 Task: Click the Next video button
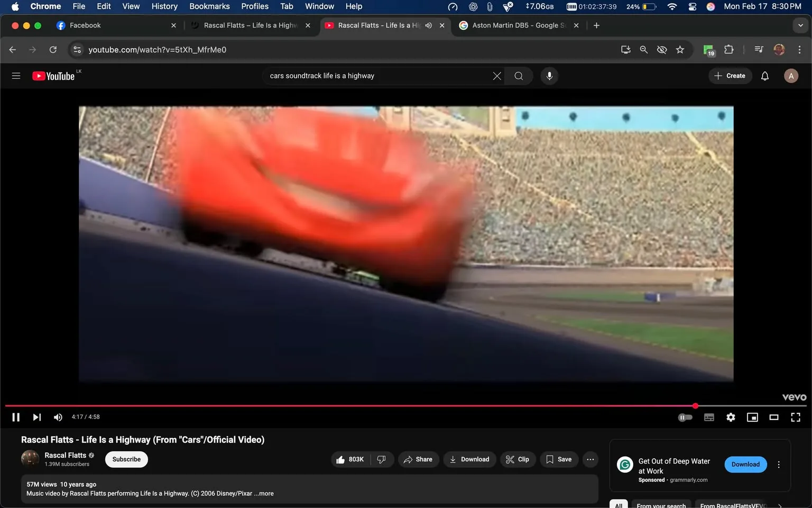pyautogui.click(x=36, y=417)
